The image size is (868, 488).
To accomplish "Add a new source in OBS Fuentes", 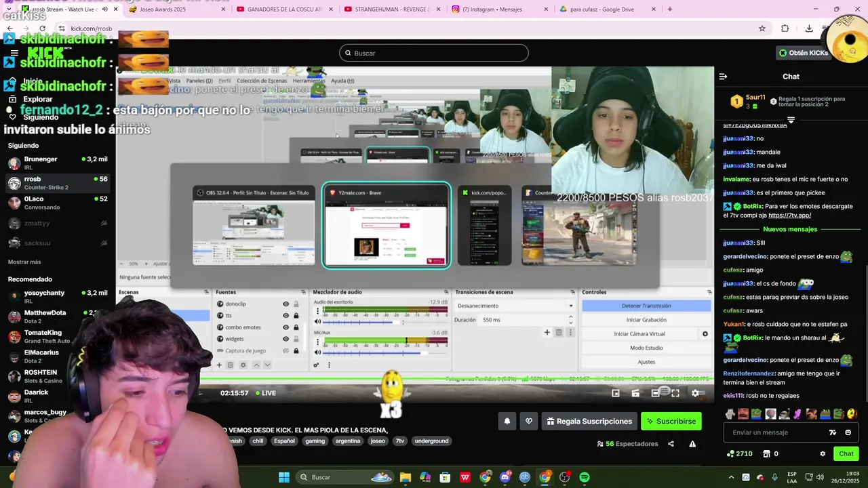I will (x=219, y=365).
